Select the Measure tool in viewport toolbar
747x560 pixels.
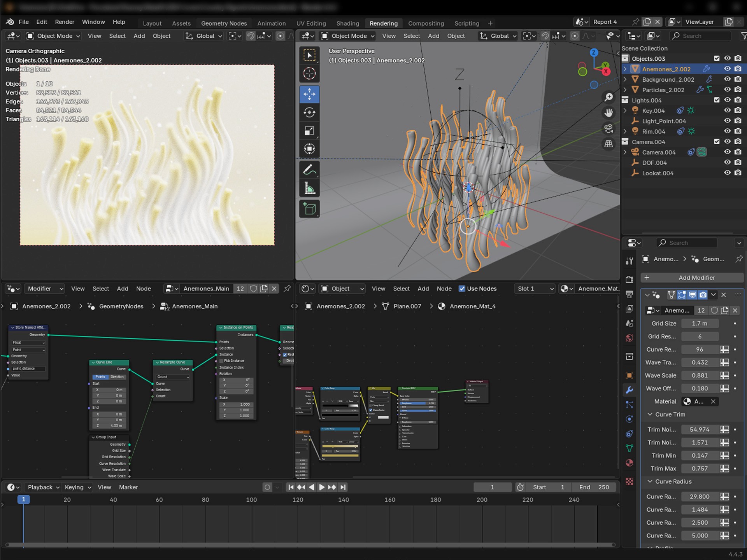309,189
